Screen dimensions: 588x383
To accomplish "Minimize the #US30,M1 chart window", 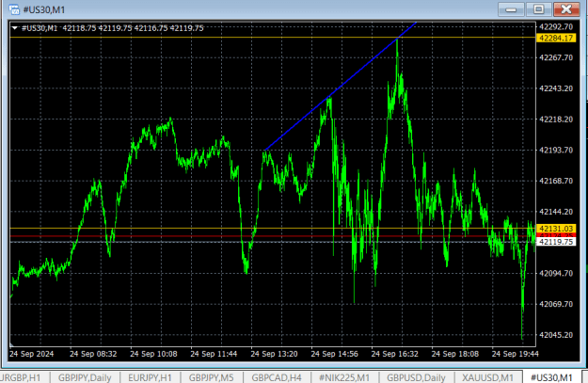I will [511, 9].
